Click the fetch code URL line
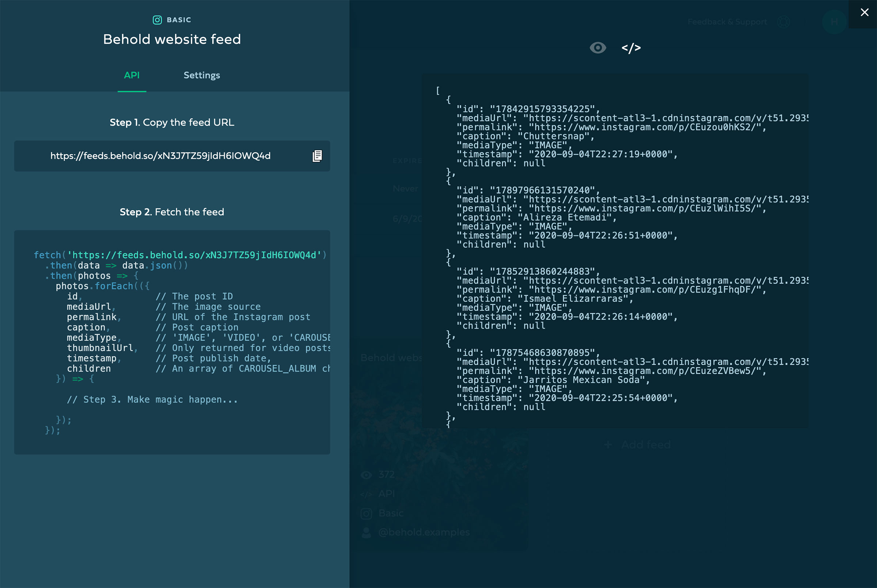This screenshot has width=877, height=588. coord(181,255)
